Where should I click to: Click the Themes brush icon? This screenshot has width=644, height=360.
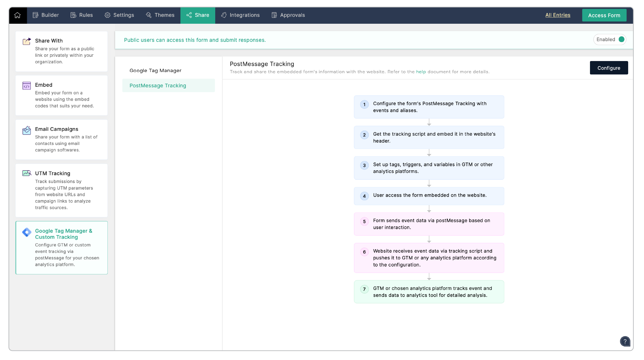pos(148,15)
